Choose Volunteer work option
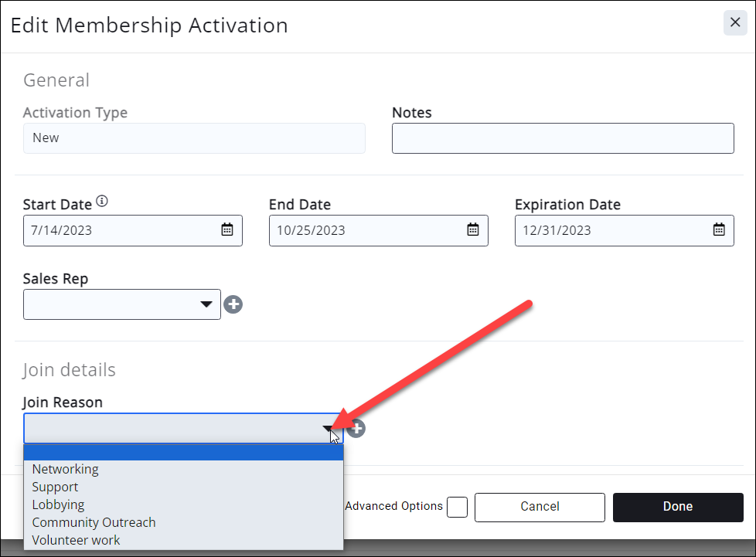Image resolution: width=756 pixels, height=557 pixels. [x=76, y=540]
